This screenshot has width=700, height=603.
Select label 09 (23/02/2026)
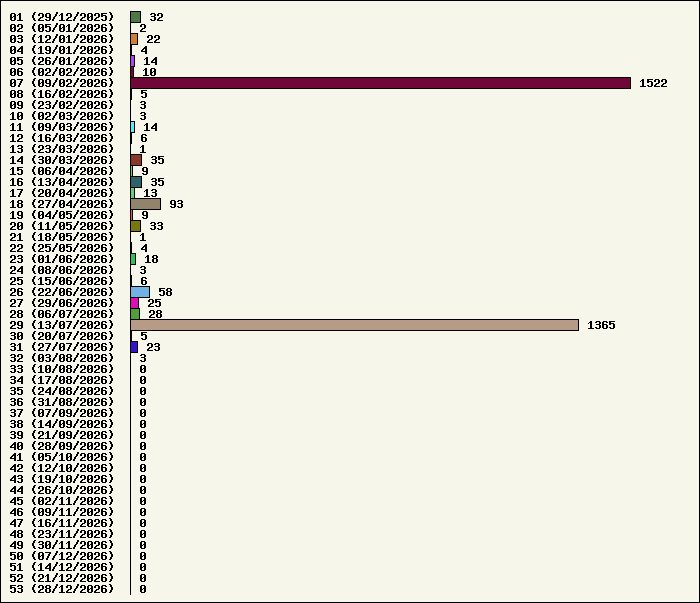pos(62,105)
